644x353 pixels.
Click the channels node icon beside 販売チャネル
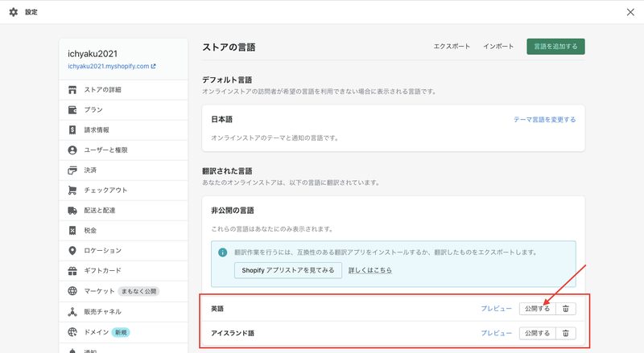pos(72,311)
